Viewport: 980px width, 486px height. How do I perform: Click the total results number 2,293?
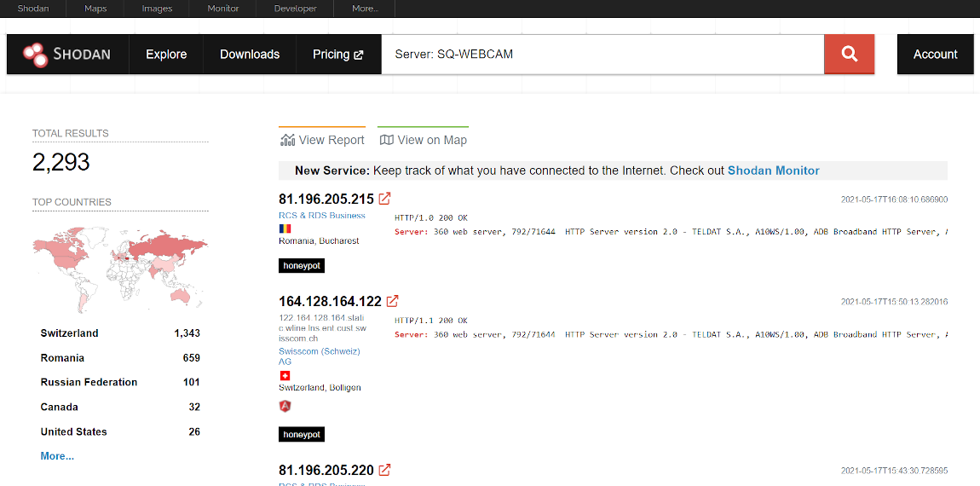click(x=61, y=163)
